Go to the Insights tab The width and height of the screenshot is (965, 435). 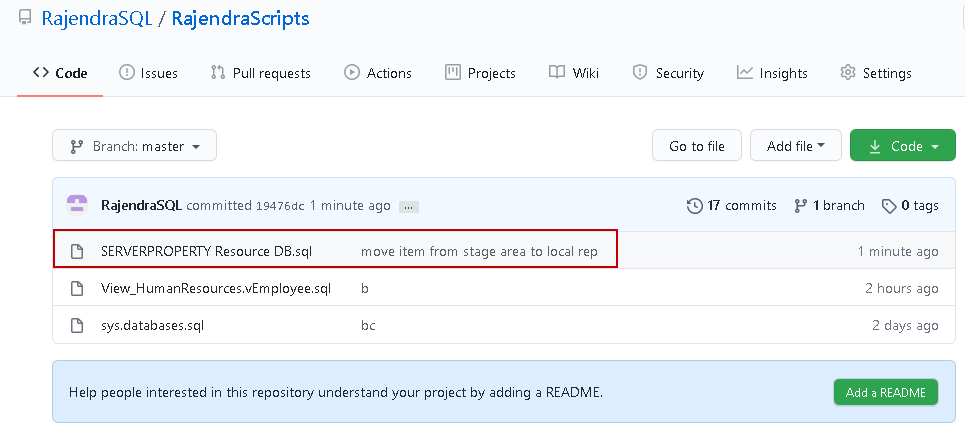pyautogui.click(x=772, y=73)
